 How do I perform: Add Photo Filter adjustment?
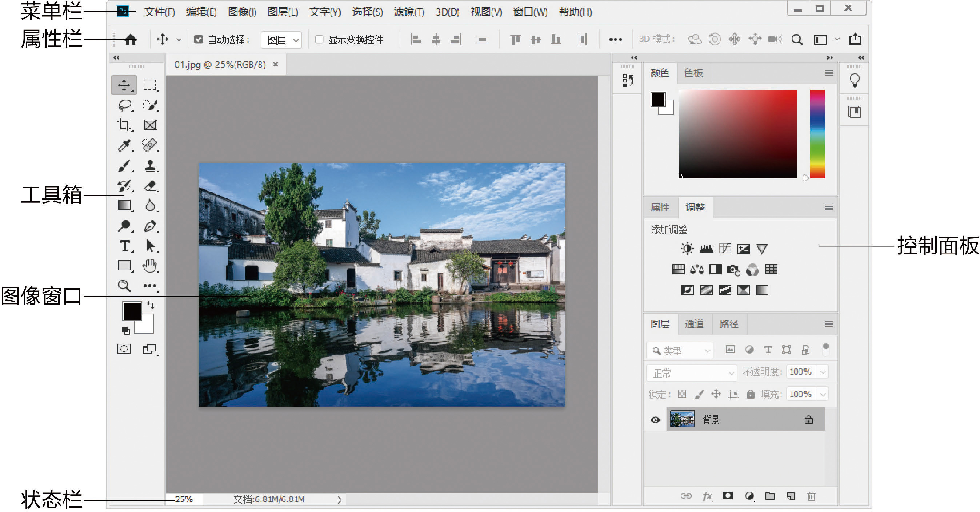pyautogui.click(x=733, y=270)
